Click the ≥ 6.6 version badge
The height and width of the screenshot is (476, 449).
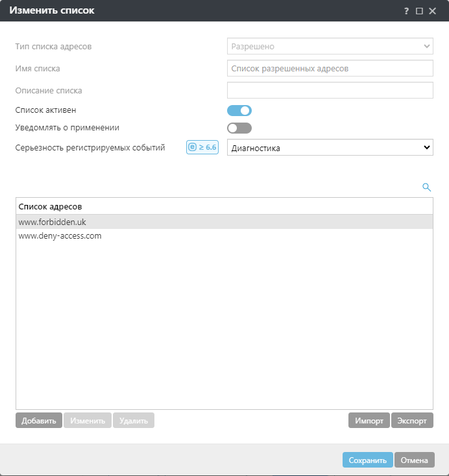(x=202, y=147)
